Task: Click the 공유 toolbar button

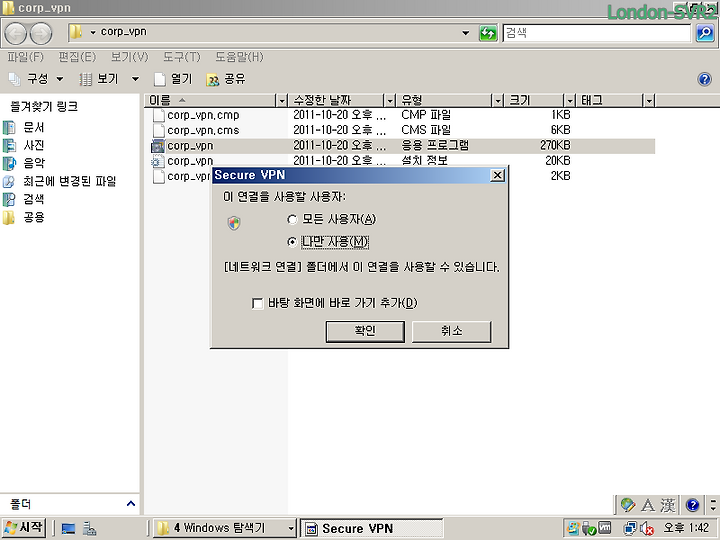Action: [x=226, y=79]
